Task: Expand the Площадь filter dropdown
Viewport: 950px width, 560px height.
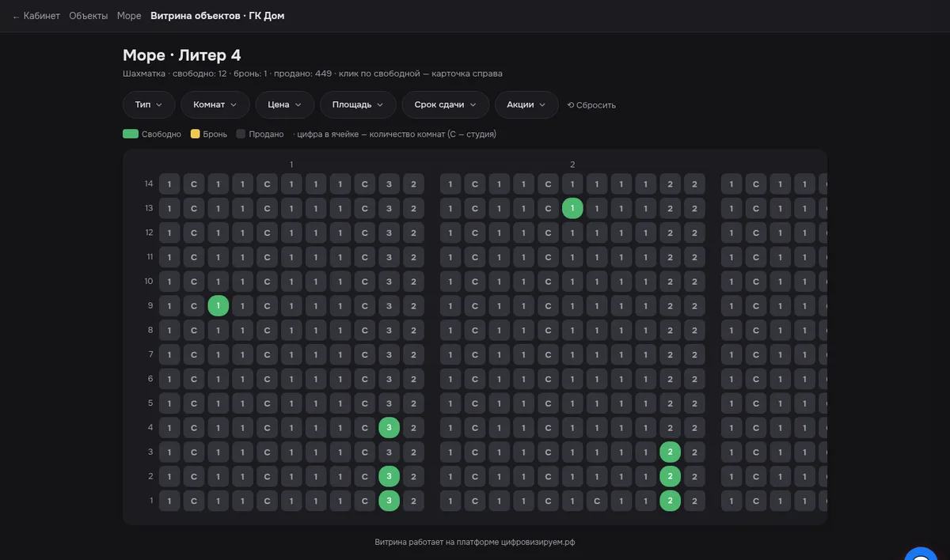Action: click(358, 104)
